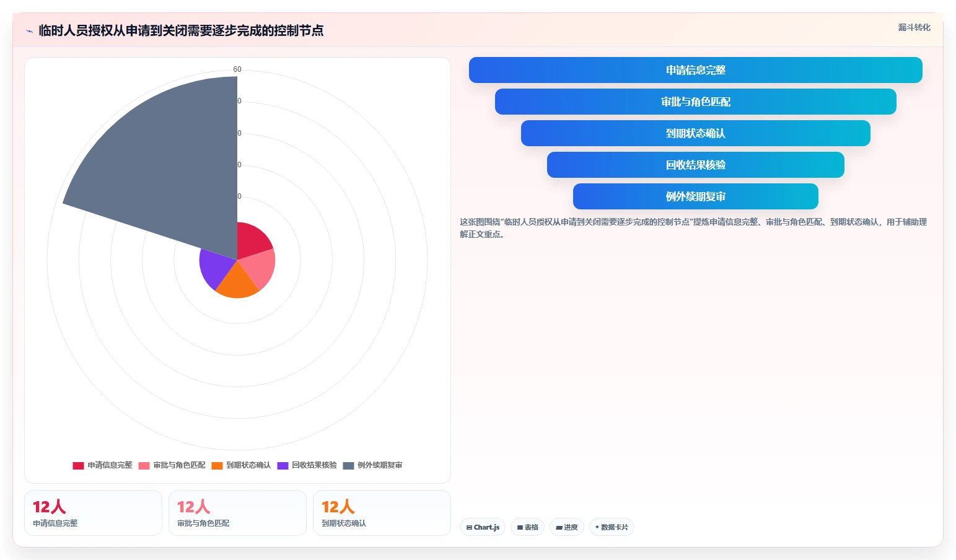Select the 例外续期复审 funnel bar
The height and width of the screenshot is (560, 956).
695,196
